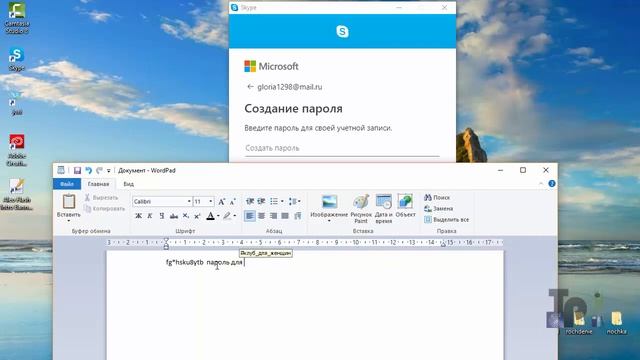The width and height of the screenshot is (640, 360).
Task: Select align text right
Action: tap(273, 216)
